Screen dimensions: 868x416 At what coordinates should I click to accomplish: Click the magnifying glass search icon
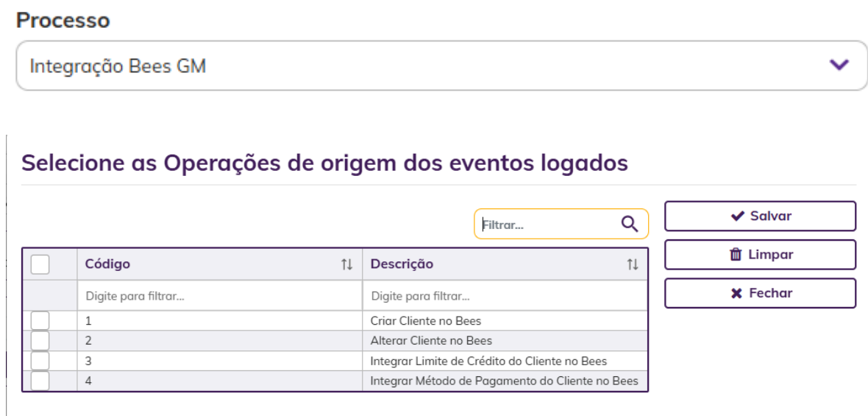[630, 224]
